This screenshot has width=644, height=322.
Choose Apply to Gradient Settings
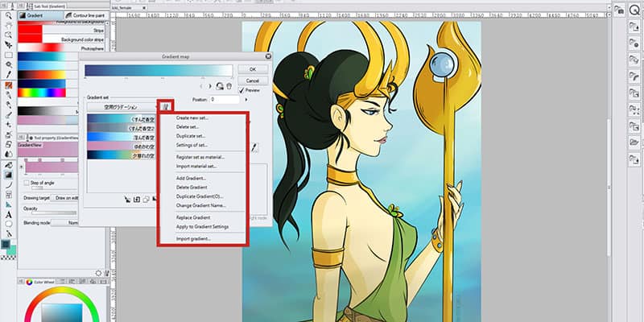202,227
